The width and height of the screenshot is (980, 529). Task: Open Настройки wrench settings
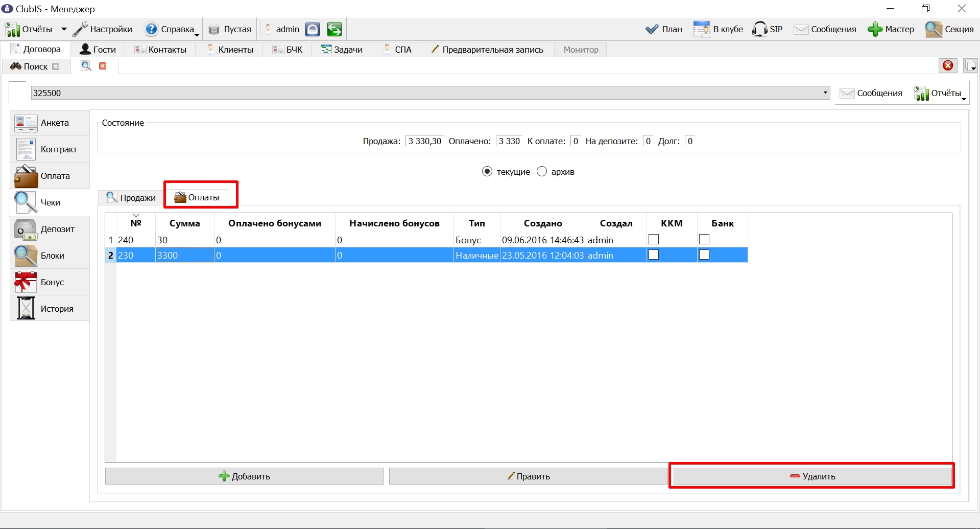click(x=103, y=29)
